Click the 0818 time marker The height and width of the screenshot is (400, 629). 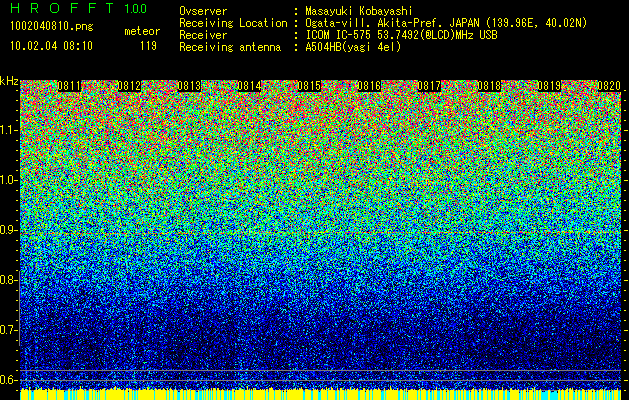tap(489, 86)
